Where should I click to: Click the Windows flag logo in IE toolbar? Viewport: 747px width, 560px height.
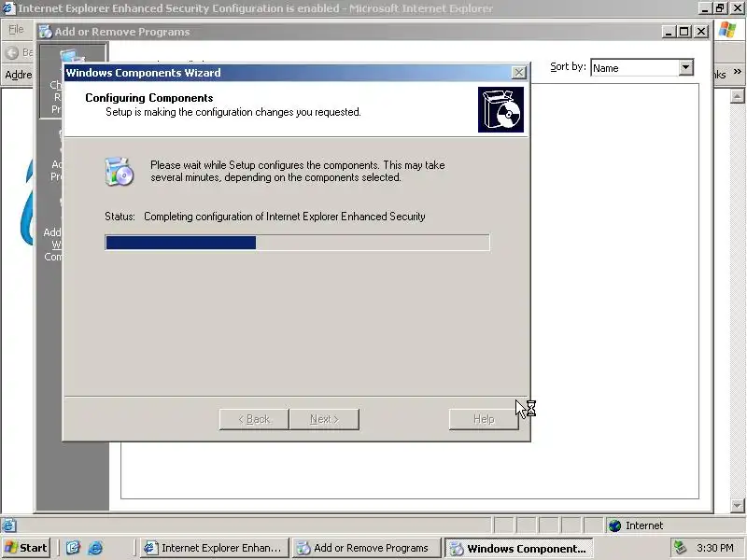[727, 30]
